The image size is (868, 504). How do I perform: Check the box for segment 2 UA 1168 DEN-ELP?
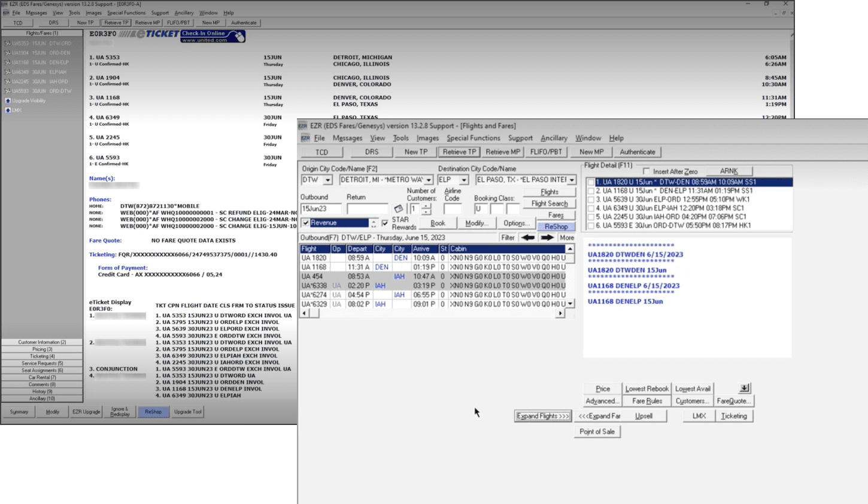(591, 191)
